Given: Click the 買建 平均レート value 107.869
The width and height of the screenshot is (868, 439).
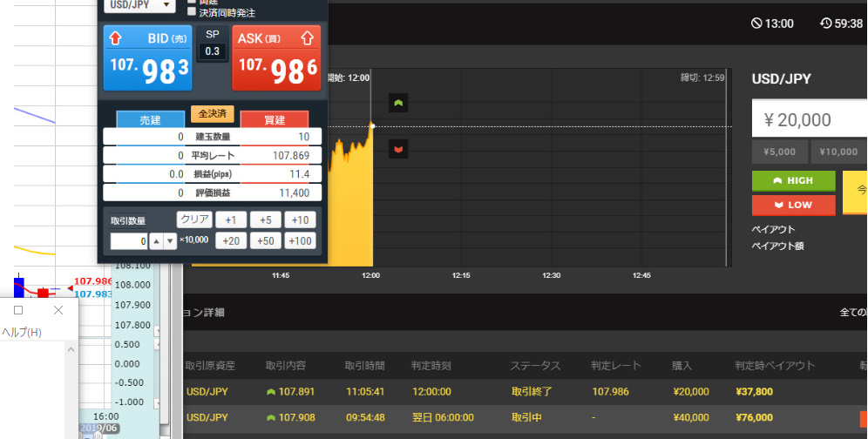Looking at the screenshot, I should (291, 156).
